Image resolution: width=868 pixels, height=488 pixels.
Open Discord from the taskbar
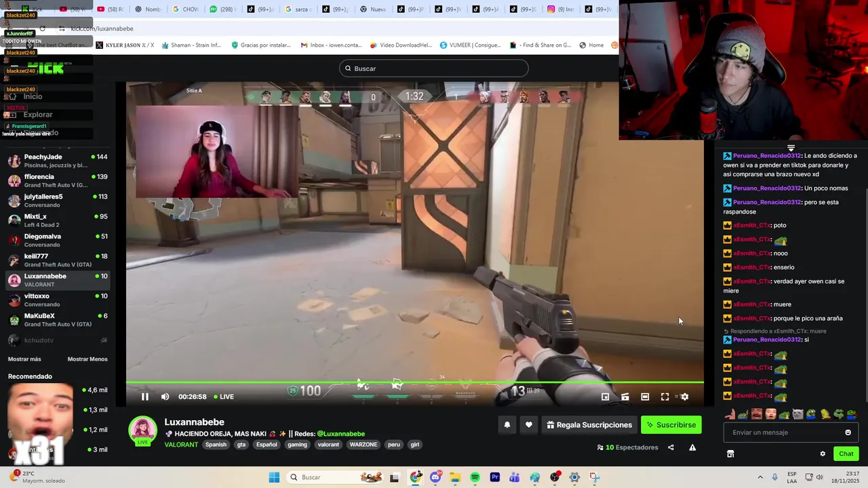(x=435, y=477)
